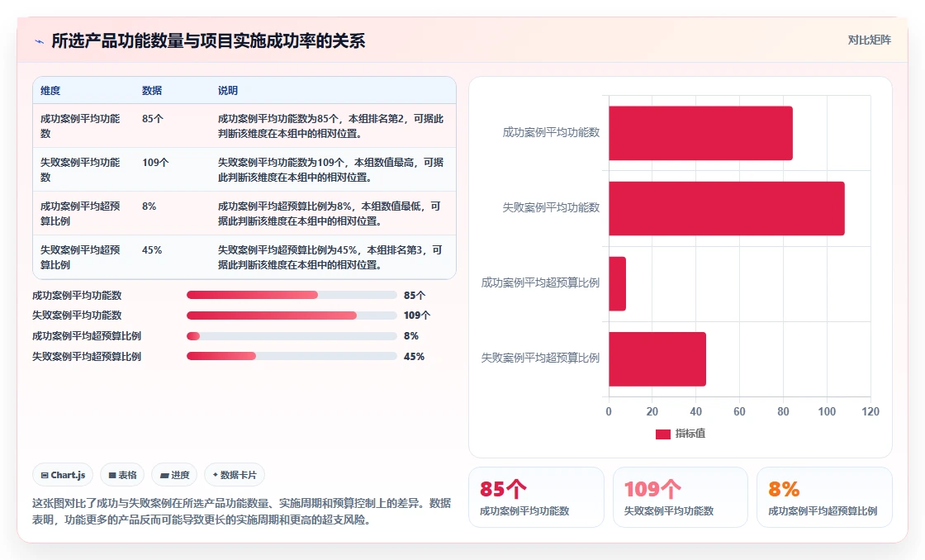
Task: Open the 109个 data card
Action: pos(681,497)
